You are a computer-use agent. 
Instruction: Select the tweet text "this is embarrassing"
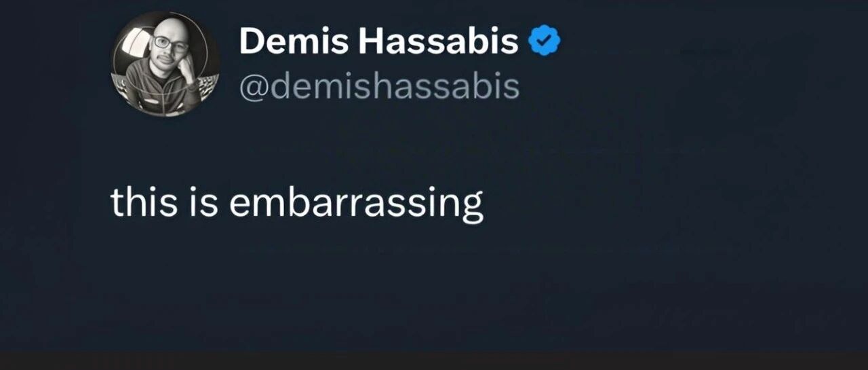[x=297, y=203]
